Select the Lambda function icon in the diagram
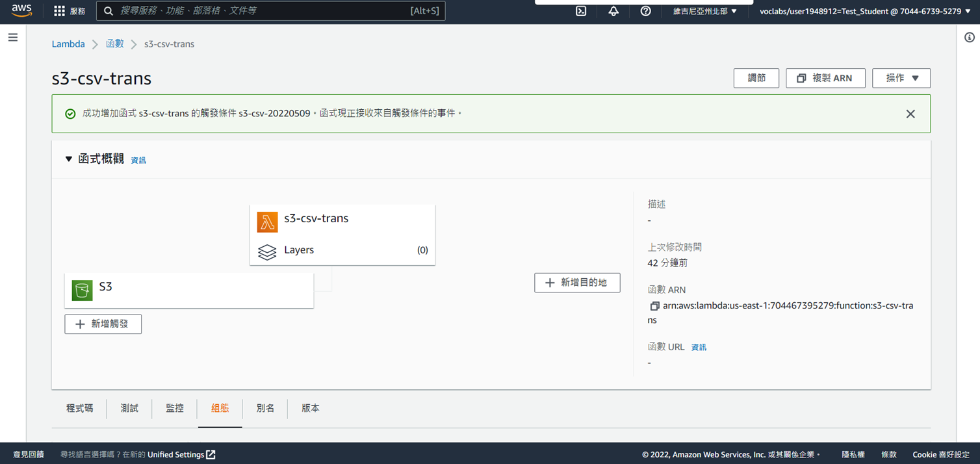The height and width of the screenshot is (464, 980). (x=266, y=222)
